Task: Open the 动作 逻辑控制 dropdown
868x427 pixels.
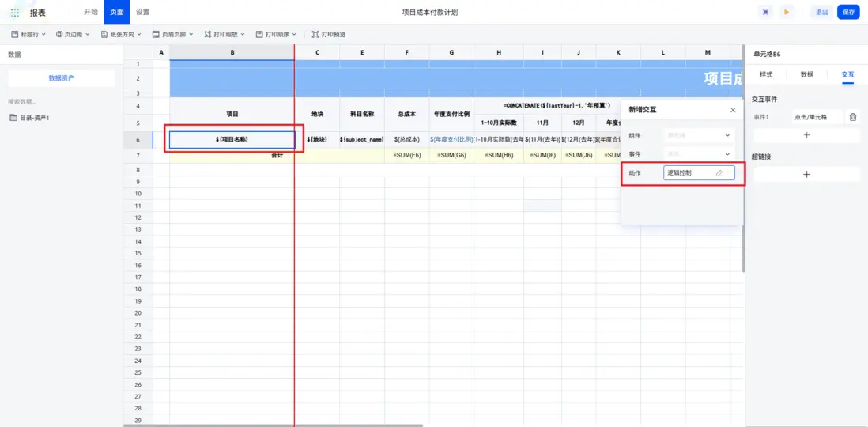Action: [699, 173]
